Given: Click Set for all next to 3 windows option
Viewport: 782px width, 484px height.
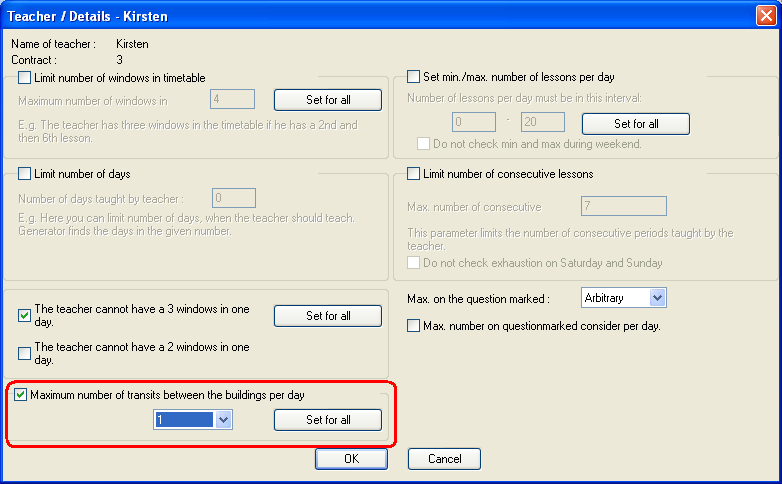Looking at the screenshot, I should point(328,316).
